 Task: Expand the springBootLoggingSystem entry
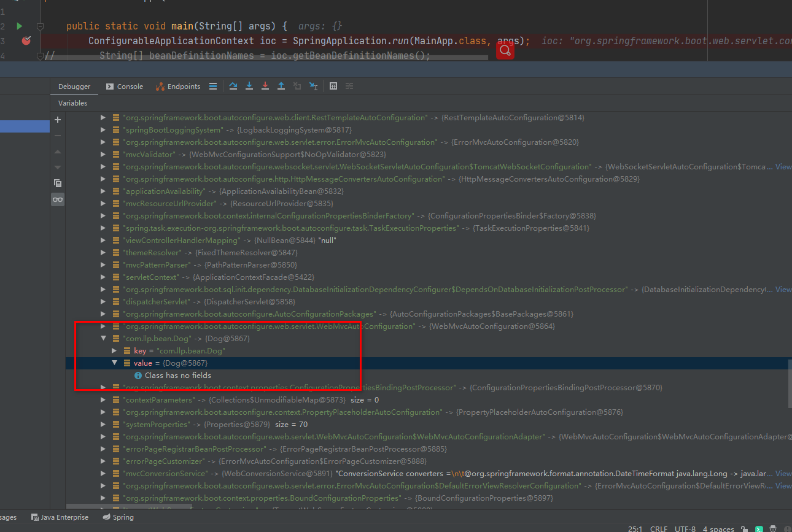point(103,129)
